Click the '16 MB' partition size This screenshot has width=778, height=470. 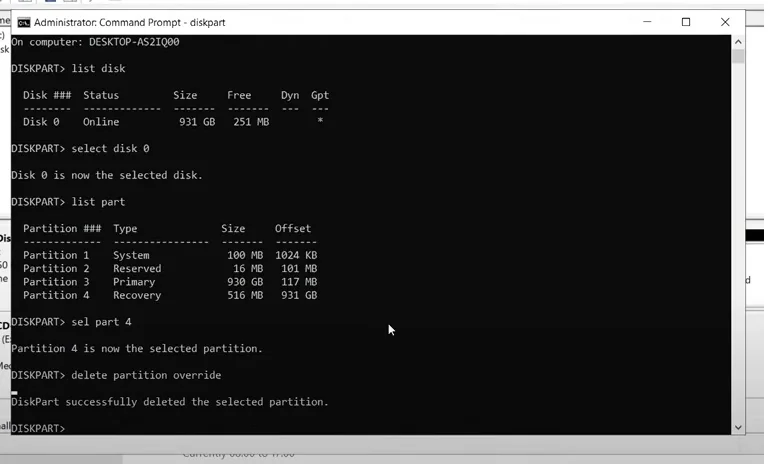248,269
